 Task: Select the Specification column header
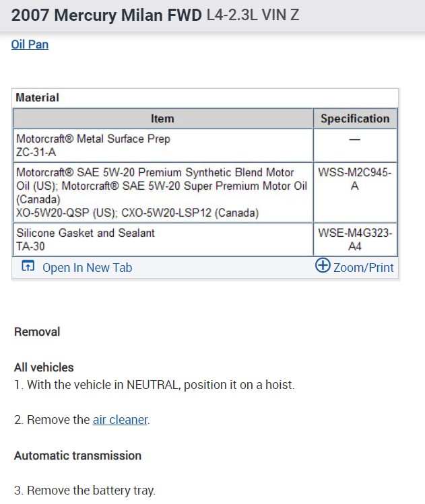[x=355, y=118]
